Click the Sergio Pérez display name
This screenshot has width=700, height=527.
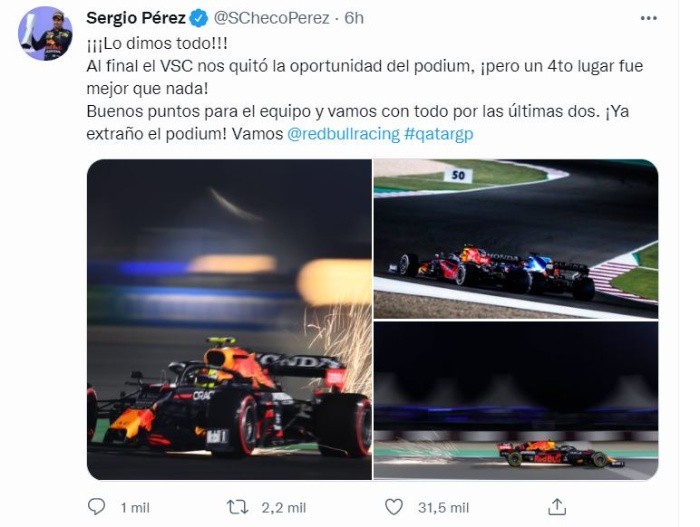pyautogui.click(x=135, y=18)
